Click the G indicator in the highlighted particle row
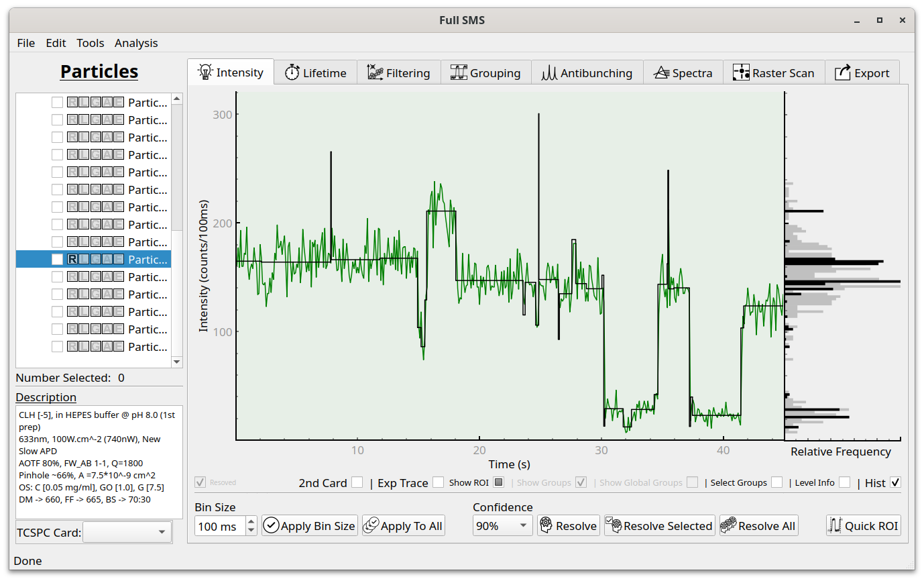Screen dimensions: 924x581 tap(95, 260)
